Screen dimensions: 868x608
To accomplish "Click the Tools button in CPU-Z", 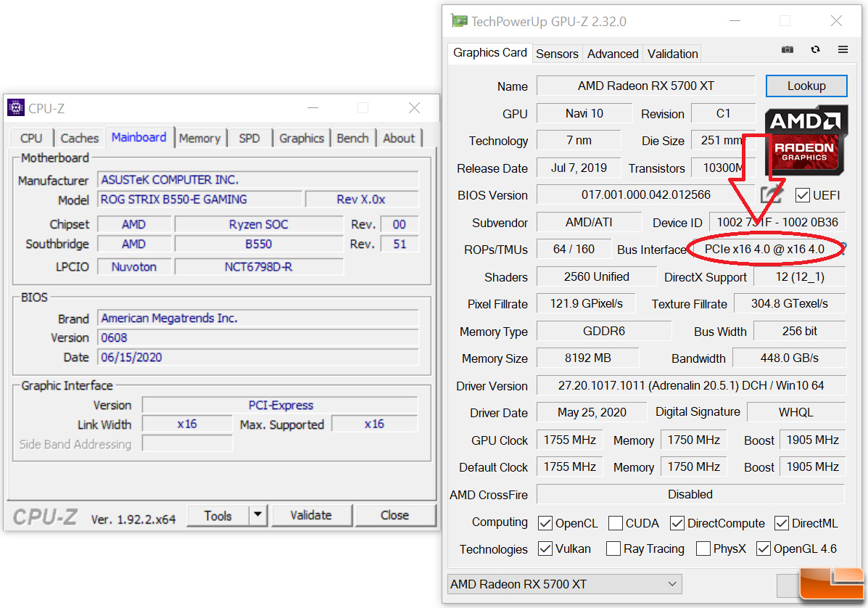I will [x=218, y=516].
